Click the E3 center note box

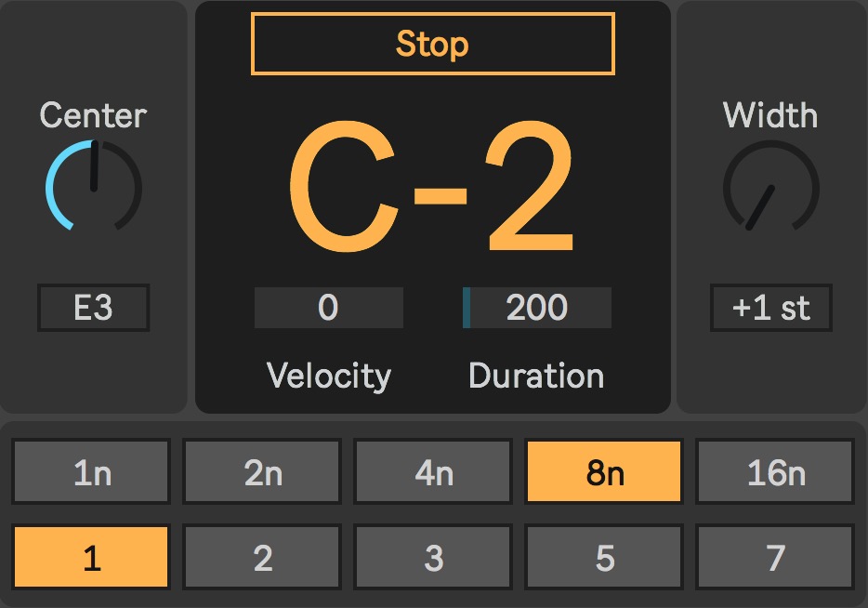(93, 308)
